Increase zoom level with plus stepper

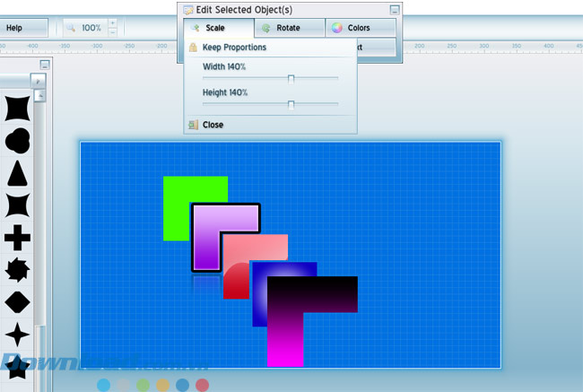click(x=112, y=22)
